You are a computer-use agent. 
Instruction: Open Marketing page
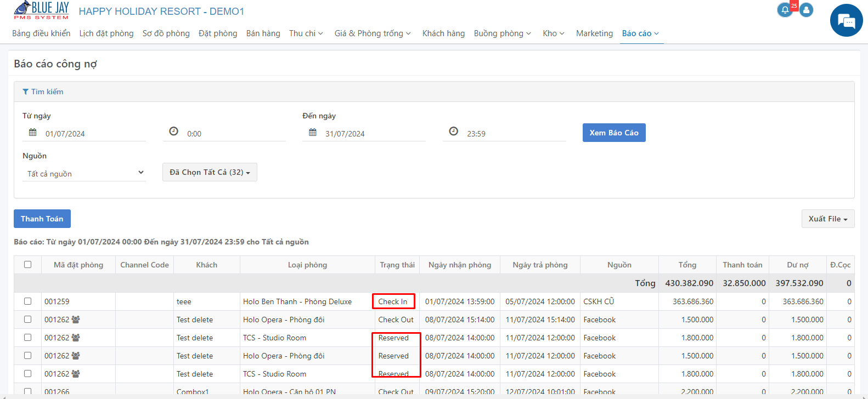coord(594,33)
